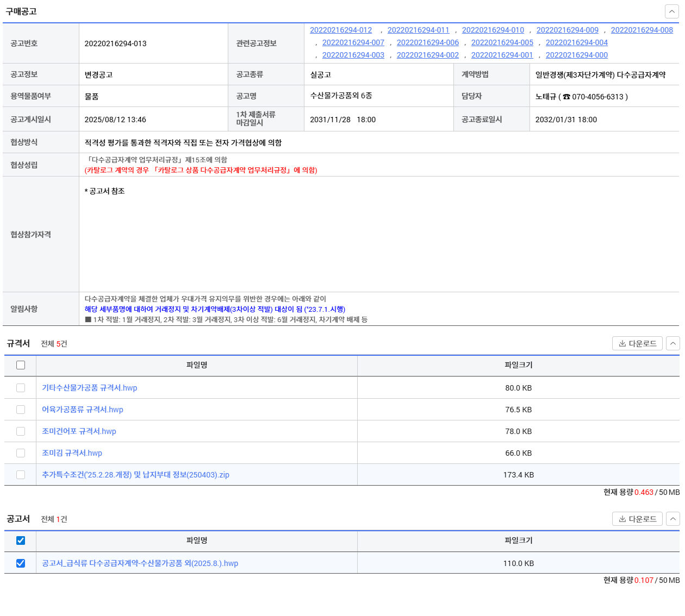Click contact 노태규 phone number text
The width and height of the screenshot is (685, 616).
pos(599,97)
